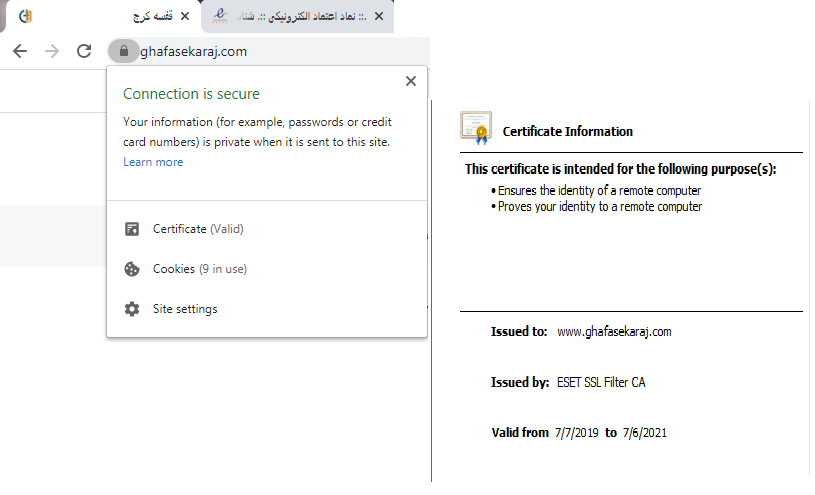Click the certificate icon in the popup

132,229
